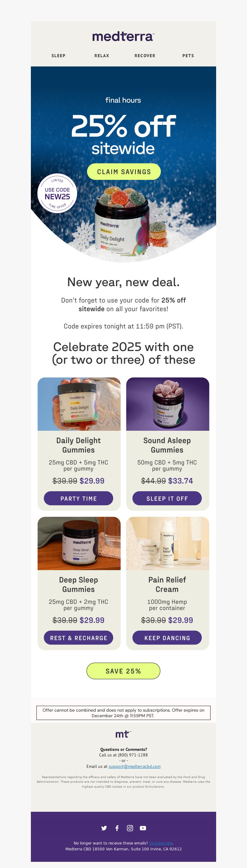Screen dimensions: 247x868
Task: Go to the RECOVER navigation item
Action: [x=145, y=56]
